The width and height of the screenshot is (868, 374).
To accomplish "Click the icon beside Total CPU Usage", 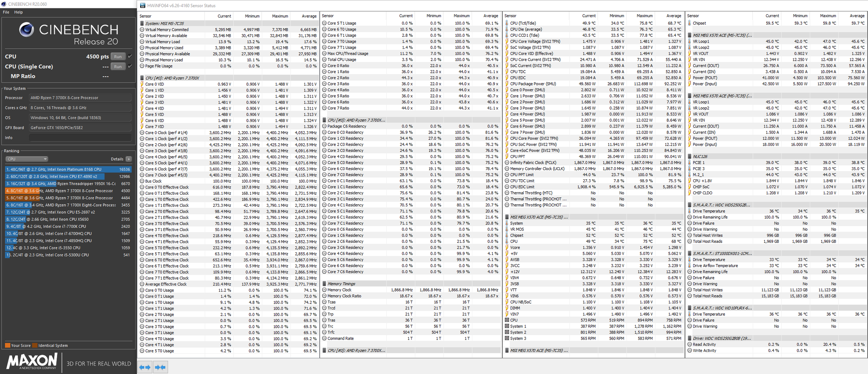I will (324, 59).
